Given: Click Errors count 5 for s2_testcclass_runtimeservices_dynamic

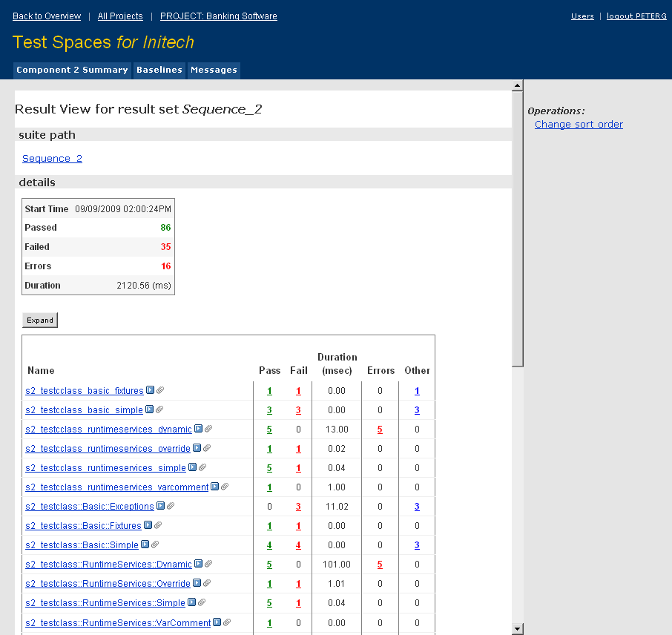Looking at the screenshot, I should (x=380, y=430).
